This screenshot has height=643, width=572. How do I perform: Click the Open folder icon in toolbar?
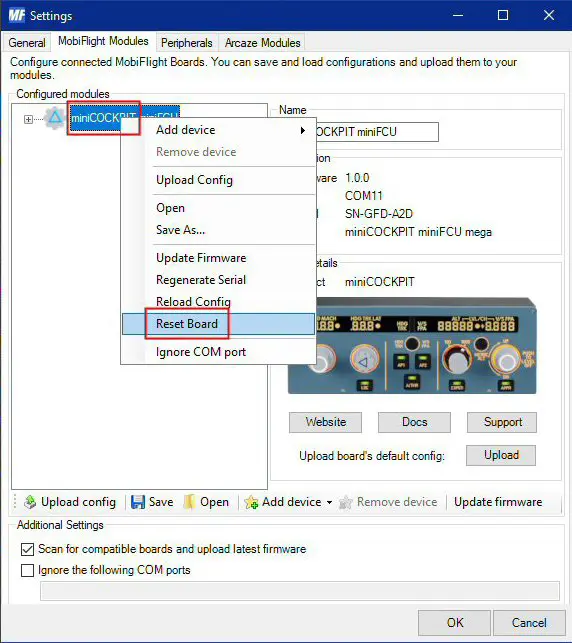(x=189, y=502)
